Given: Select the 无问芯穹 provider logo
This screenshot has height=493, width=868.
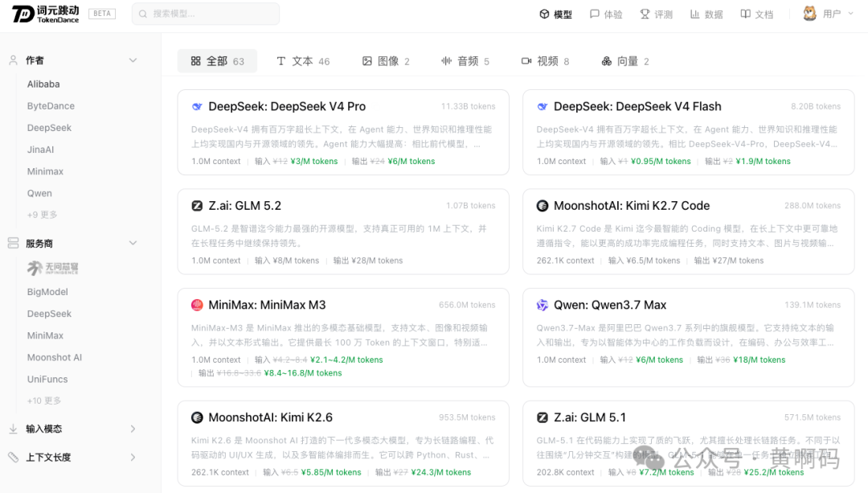Looking at the screenshot, I should tap(53, 268).
